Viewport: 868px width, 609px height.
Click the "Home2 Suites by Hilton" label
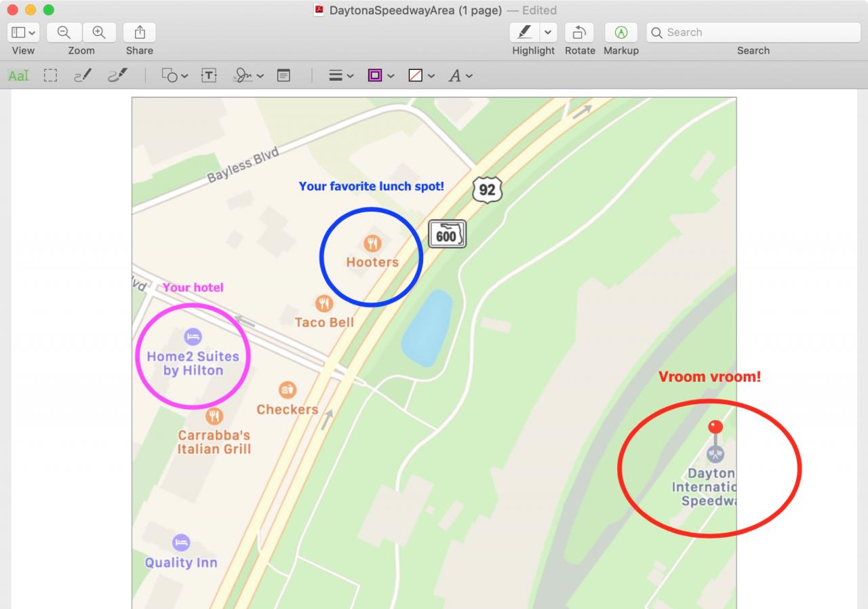tap(193, 364)
